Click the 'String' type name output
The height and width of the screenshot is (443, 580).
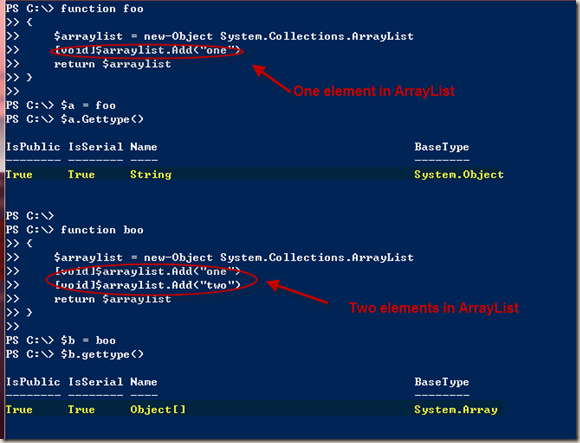coord(151,175)
